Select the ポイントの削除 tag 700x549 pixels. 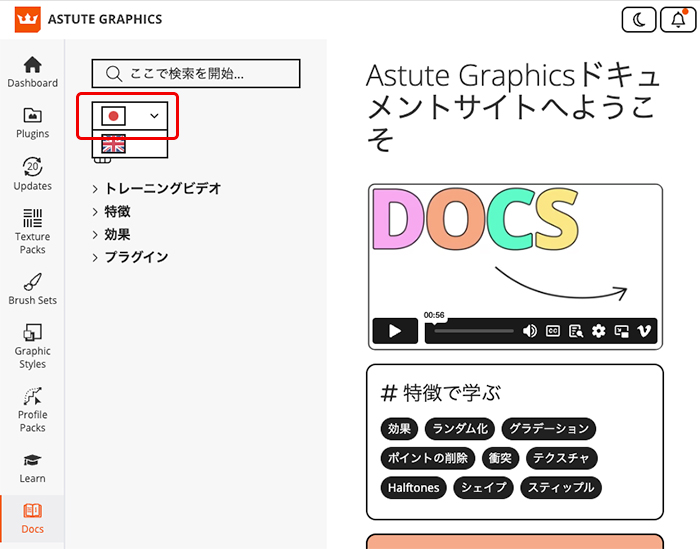tap(428, 458)
